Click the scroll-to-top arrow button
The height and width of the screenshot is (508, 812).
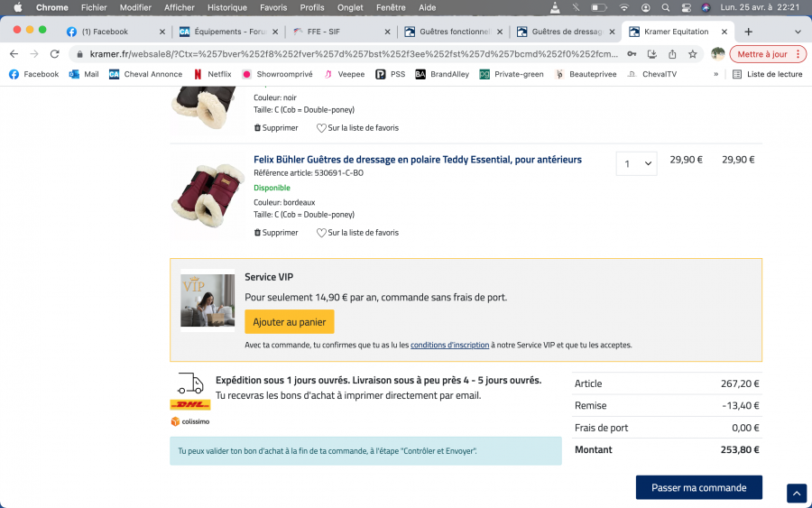pos(796,494)
